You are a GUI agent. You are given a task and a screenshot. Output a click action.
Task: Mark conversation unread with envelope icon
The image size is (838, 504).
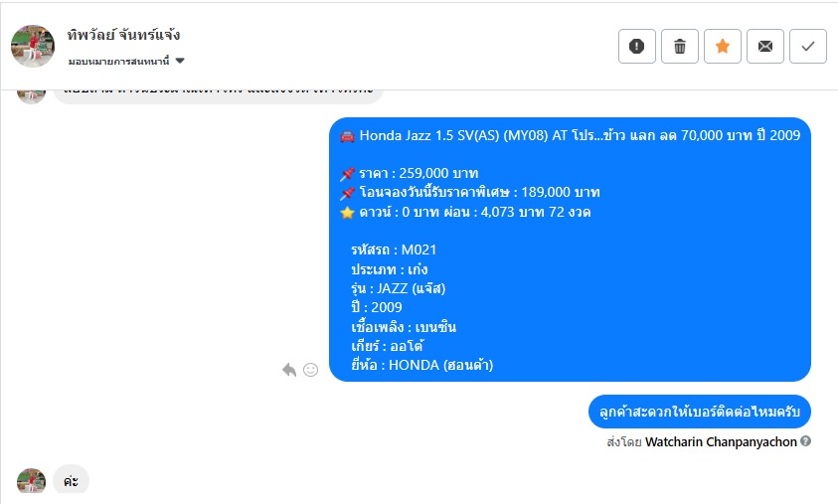764,47
